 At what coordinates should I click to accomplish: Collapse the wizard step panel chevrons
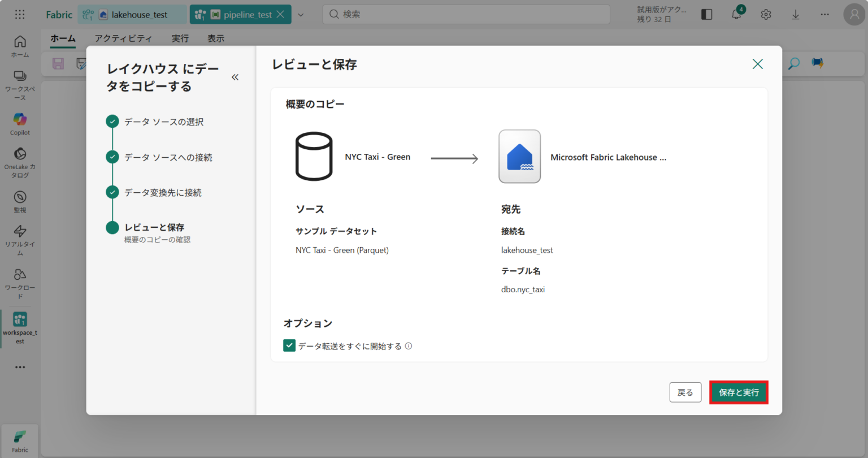tap(235, 77)
